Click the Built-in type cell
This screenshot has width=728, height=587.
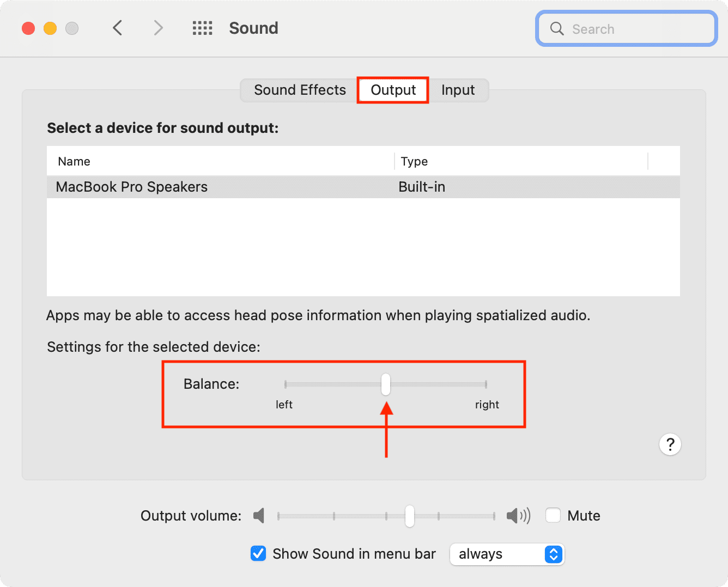[422, 187]
